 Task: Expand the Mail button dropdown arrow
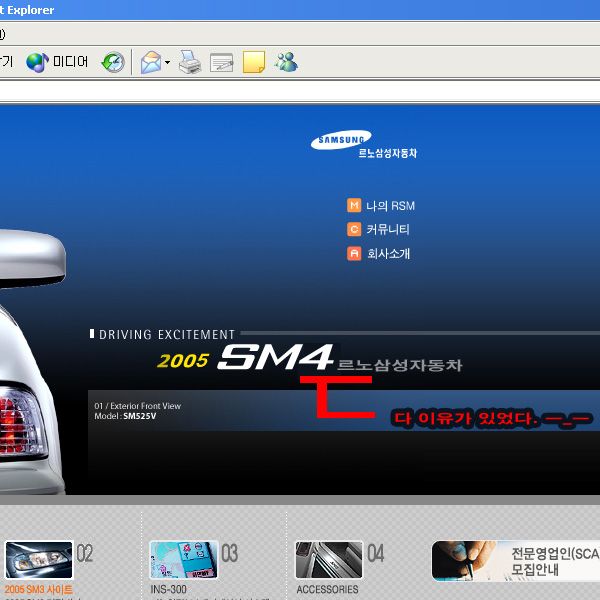[168, 62]
